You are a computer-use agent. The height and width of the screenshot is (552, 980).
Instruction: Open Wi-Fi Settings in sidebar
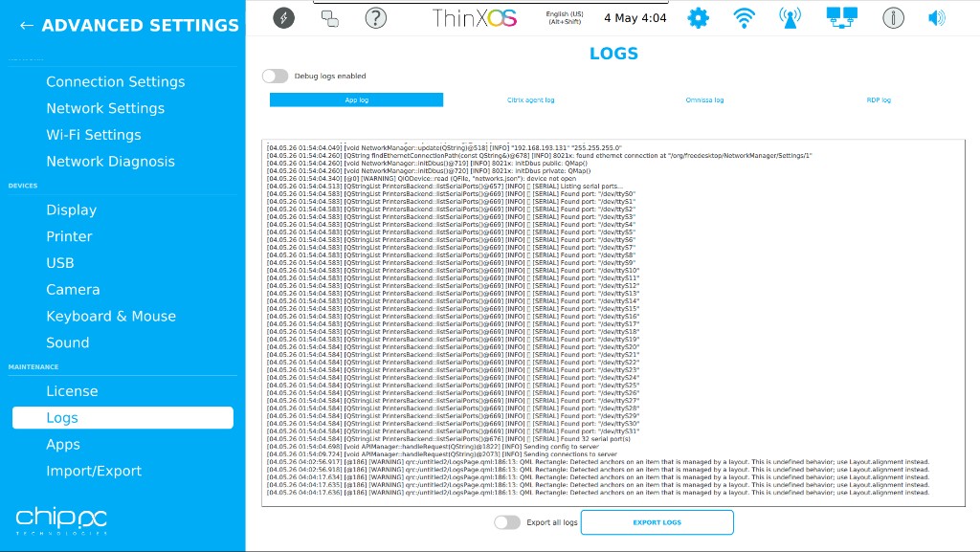pos(94,135)
